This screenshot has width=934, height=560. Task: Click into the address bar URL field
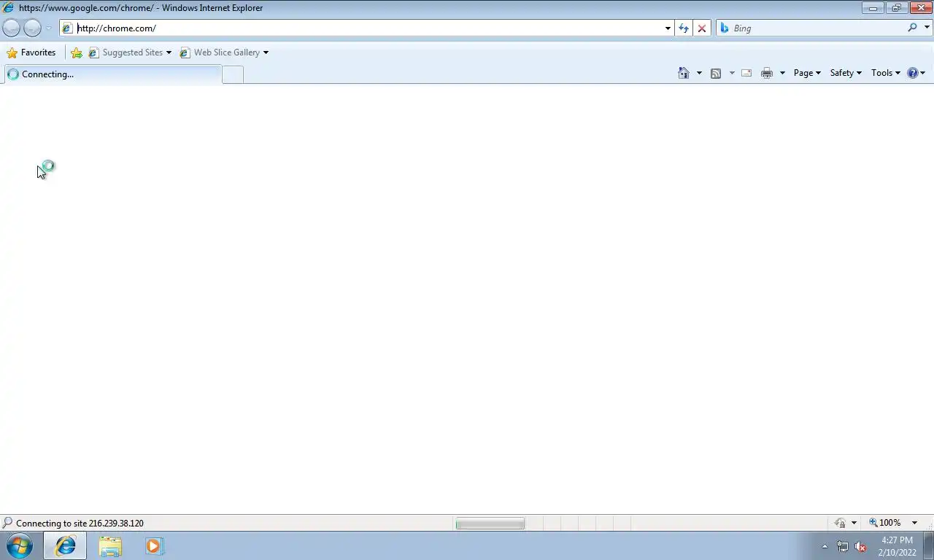point(368,28)
